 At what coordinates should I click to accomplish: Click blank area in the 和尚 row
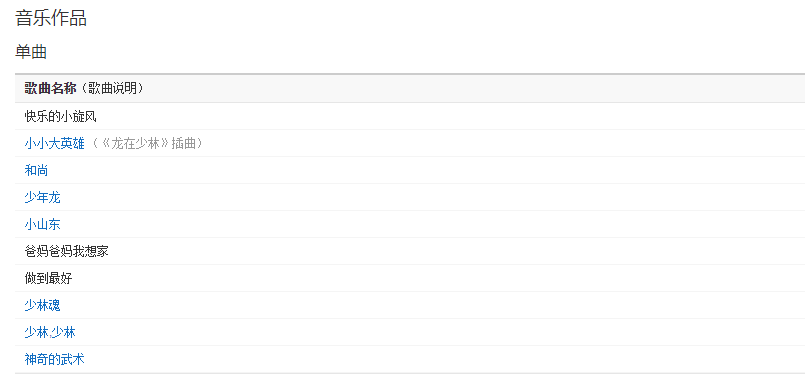pos(414,171)
